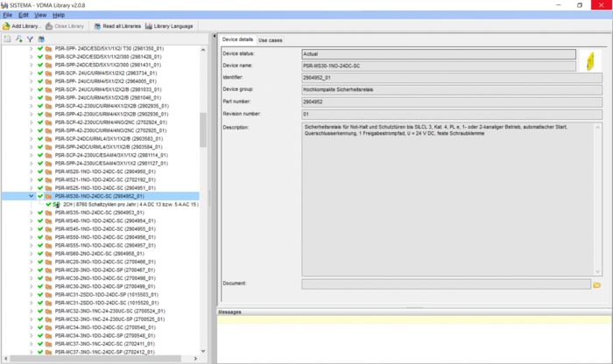Click the Device name field
This screenshot has width=613, height=364.
439,66
